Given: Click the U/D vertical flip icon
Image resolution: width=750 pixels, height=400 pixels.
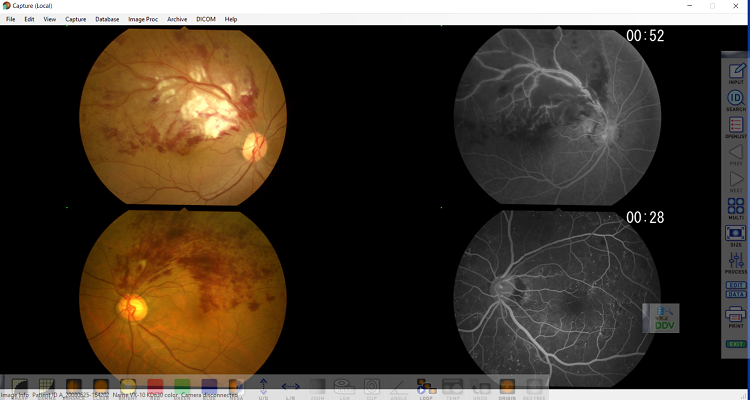Looking at the screenshot, I should point(263,387).
